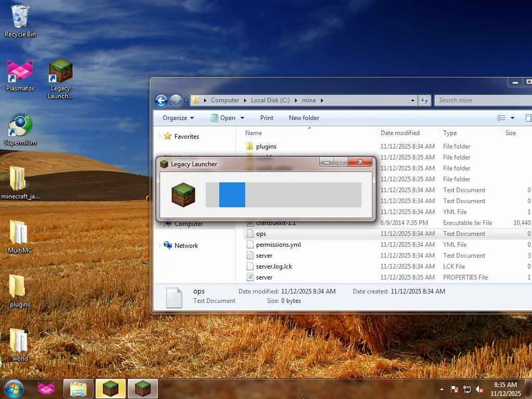Switch to the second Minecraft block taskbar button
Screen dimensions: 532x399
tap(143, 389)
